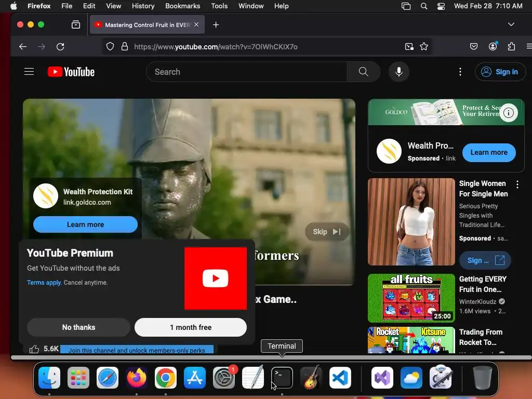This screenshot has height=399, width=532.
Task: Open the extensions puzzle icon
Action: 511,46
